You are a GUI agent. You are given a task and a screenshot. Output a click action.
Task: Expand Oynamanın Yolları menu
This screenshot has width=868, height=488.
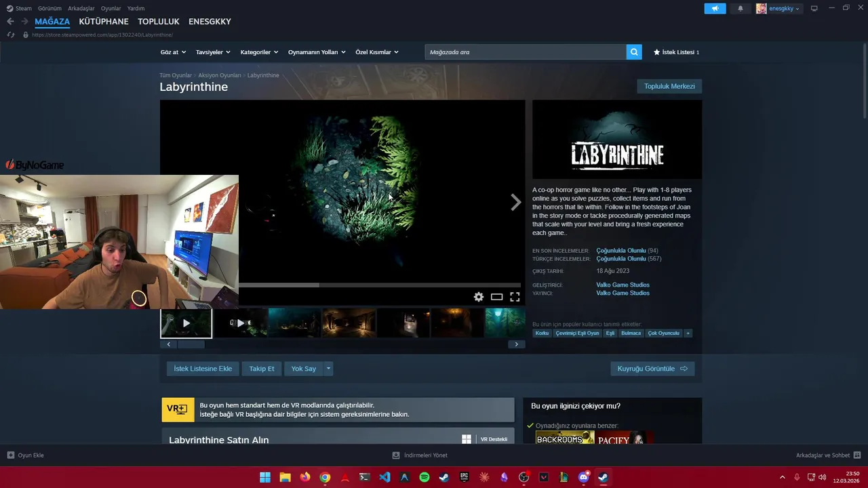point(317,52)
